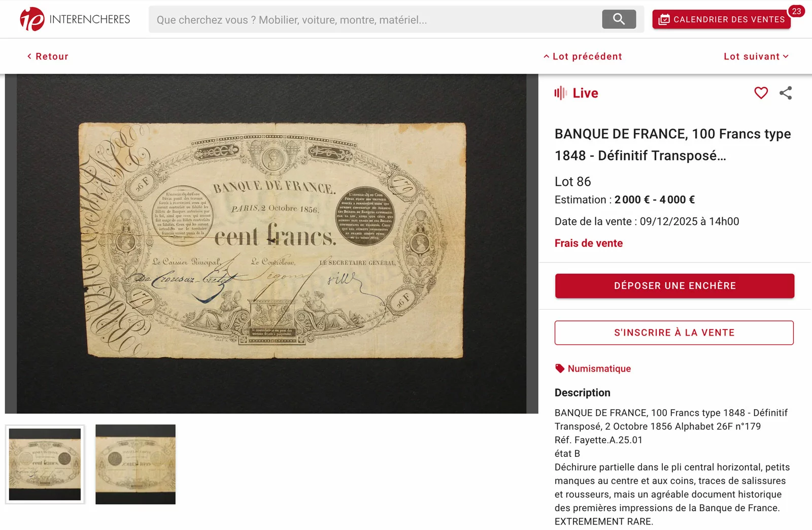Click the Live audio bars icon
This screenshot has width=812, height=530.
tap(560, 93)
